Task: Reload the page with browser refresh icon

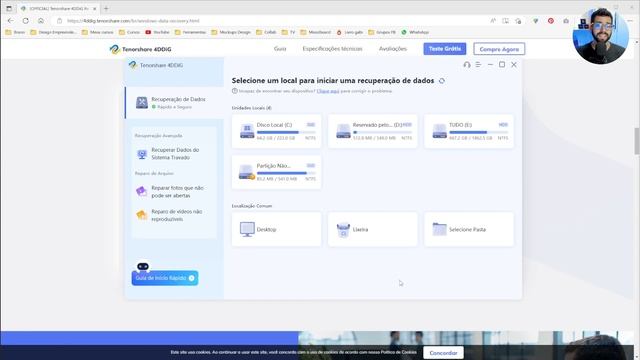Action: click(x=26, y=20)
